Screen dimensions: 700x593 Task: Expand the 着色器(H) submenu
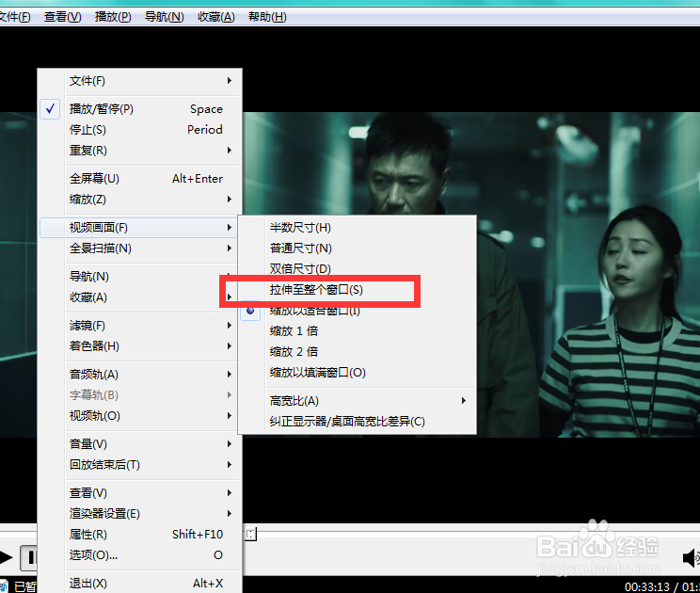(139, 346)
